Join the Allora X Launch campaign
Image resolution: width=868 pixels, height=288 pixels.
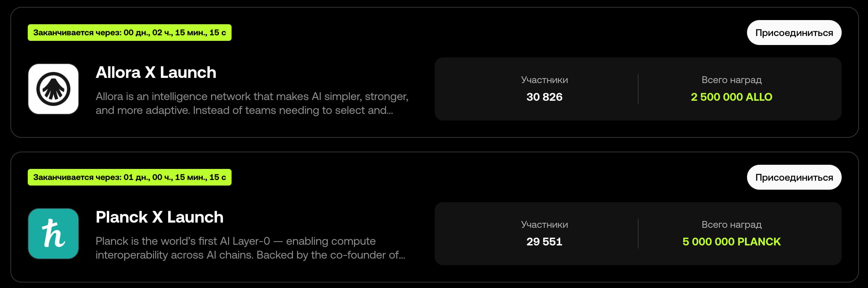pyautogui.click(x=794, y=33)
